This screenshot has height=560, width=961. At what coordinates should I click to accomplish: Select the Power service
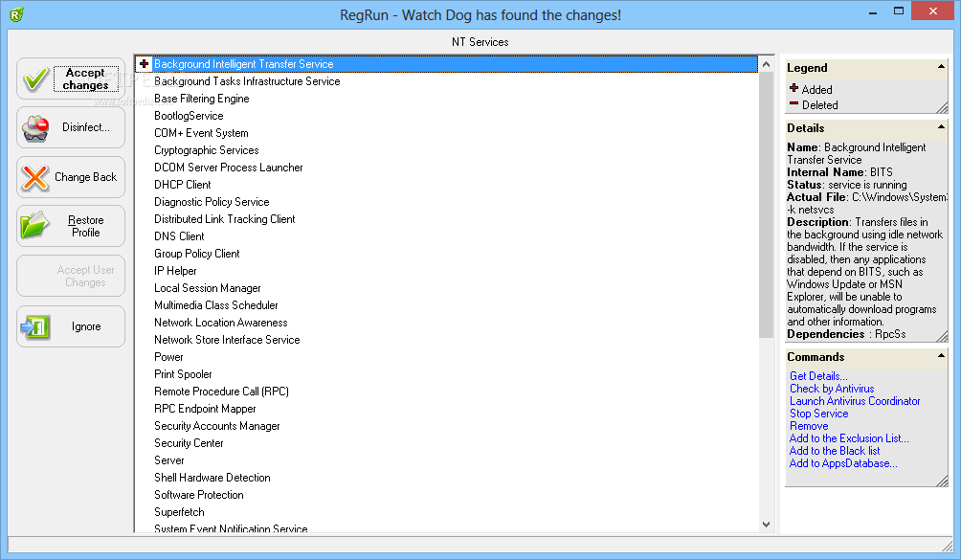click(x=168, y=357)
